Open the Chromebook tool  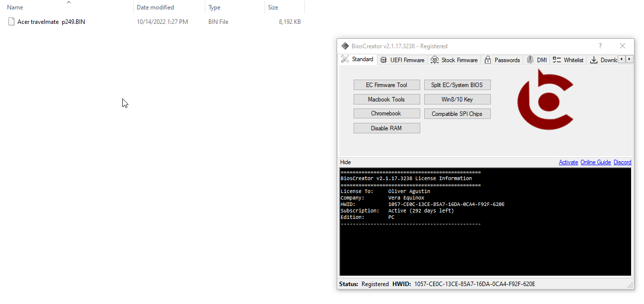[x=387, y=114]
